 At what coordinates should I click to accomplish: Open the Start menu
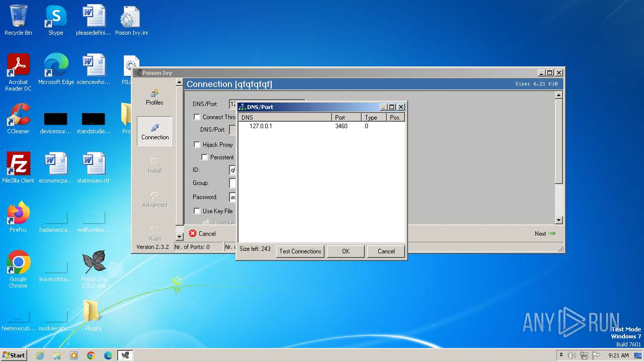[14, 355]
